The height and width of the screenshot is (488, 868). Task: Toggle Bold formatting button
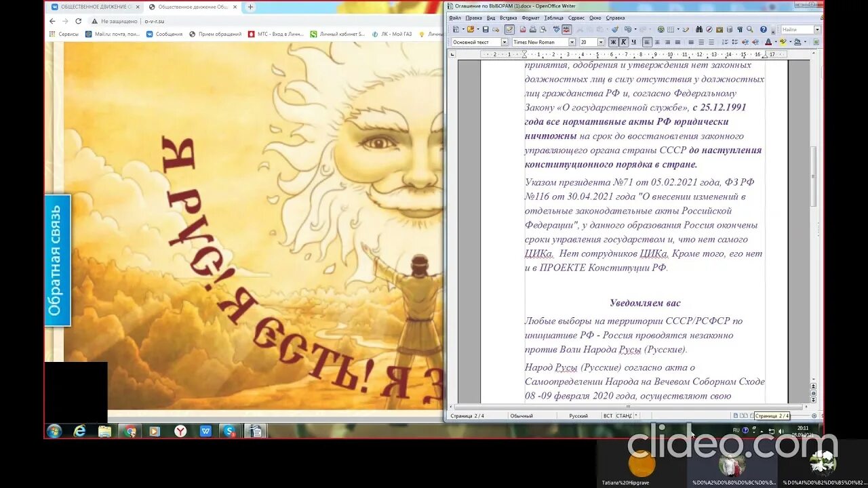coord(614,42)
